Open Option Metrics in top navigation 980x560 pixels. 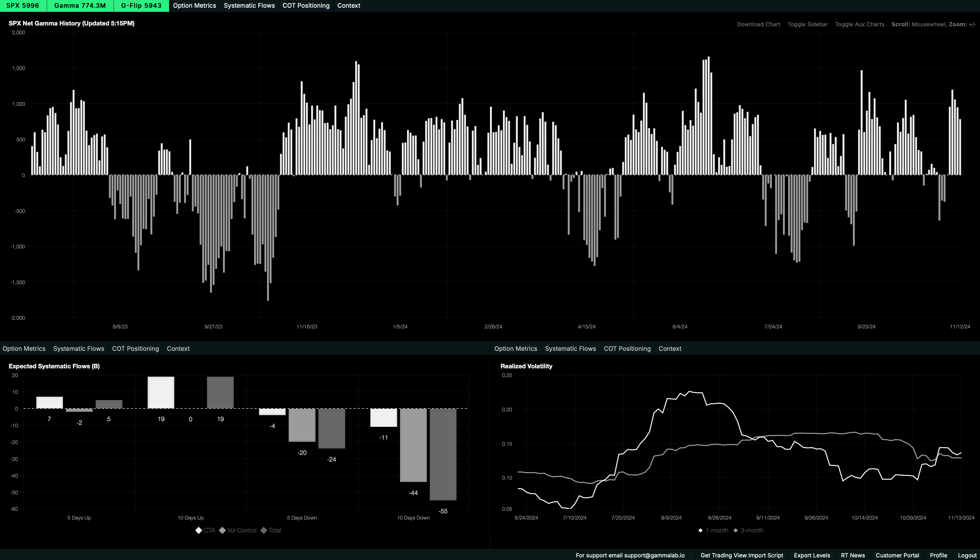tap(194, 6)
